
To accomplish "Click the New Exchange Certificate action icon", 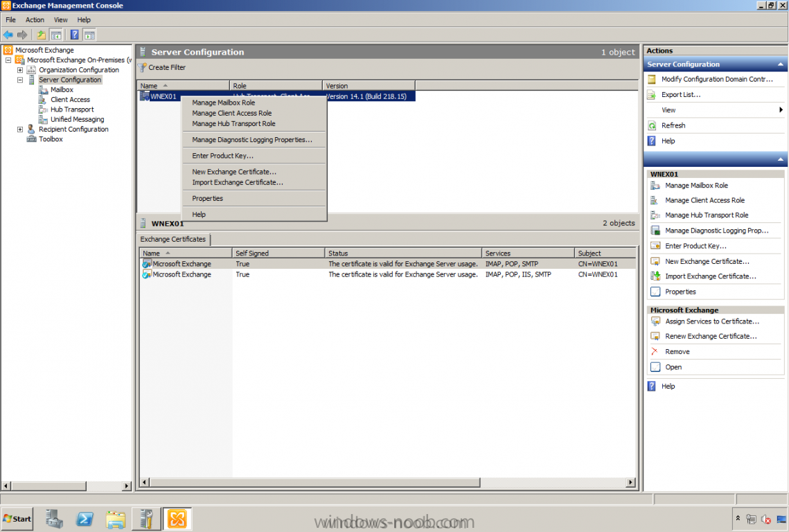I will click(655, 261).
